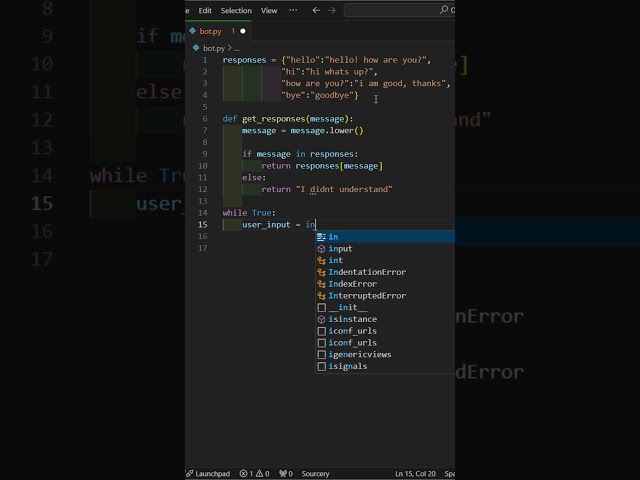This screenshot has width=640, height=480.
Task: Click the user_input variable on line 15
Action: coord(266,224)
